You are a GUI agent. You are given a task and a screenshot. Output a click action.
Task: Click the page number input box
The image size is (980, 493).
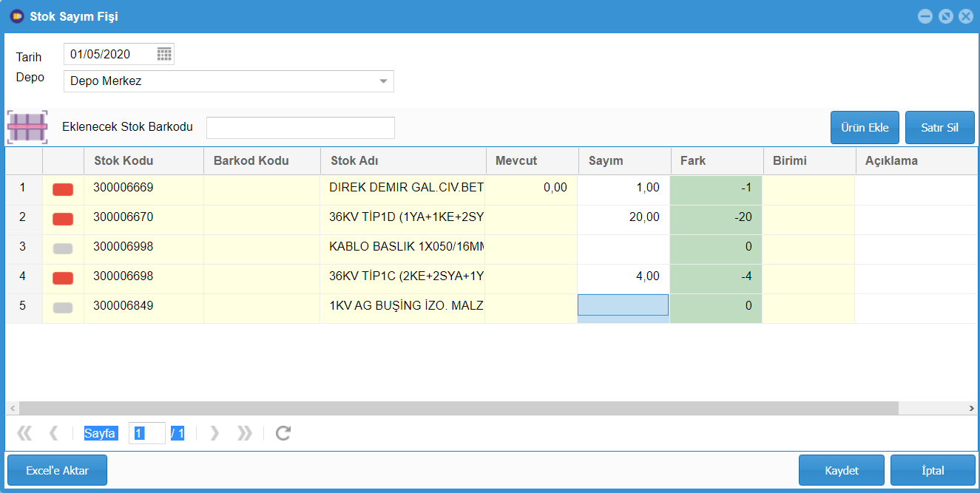point(146,433)
